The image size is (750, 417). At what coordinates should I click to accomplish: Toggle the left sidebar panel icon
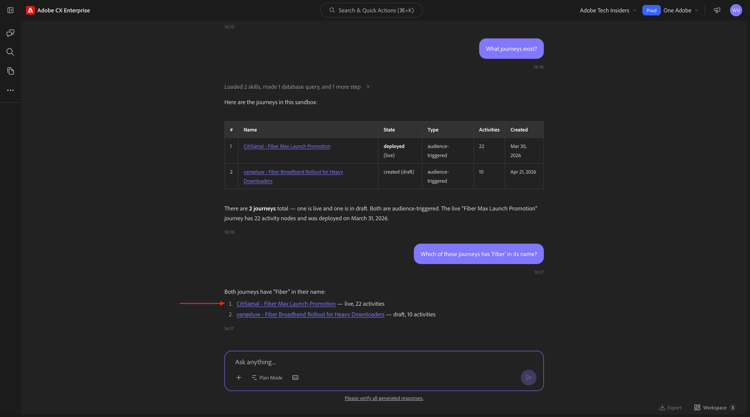pos(10,10)
